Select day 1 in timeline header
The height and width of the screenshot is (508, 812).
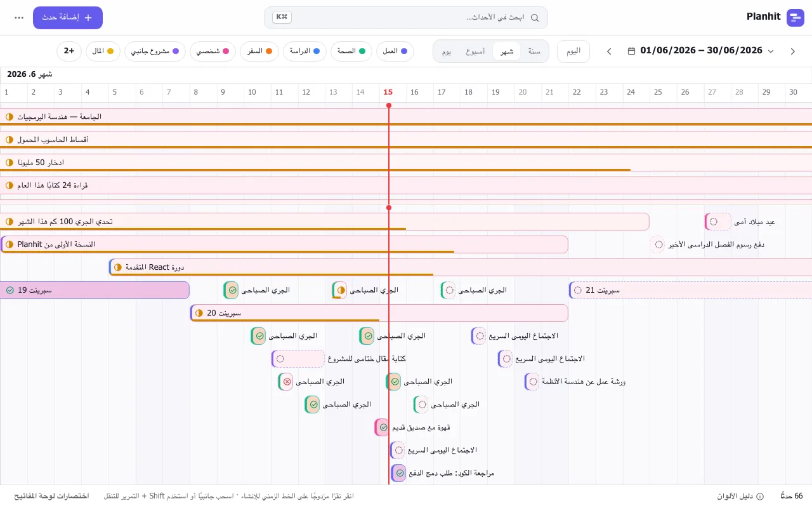pyautogui.click(x=6, y=92)
